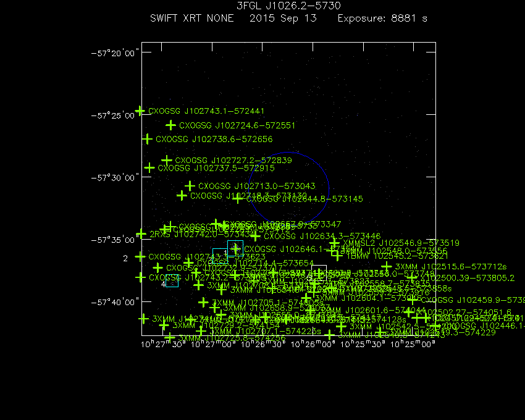
Task: Select source label CXOGSG J102724.6-572551
Action: [237, 125]
